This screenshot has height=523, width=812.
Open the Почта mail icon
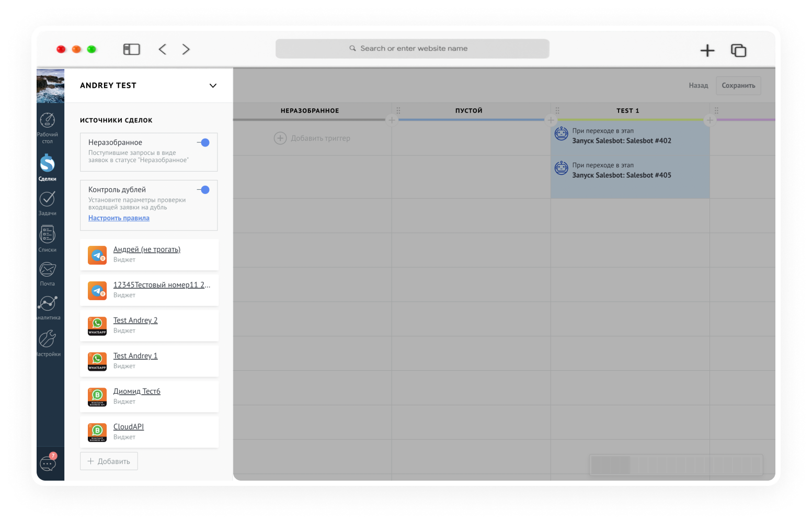click(x=47, y=269)
